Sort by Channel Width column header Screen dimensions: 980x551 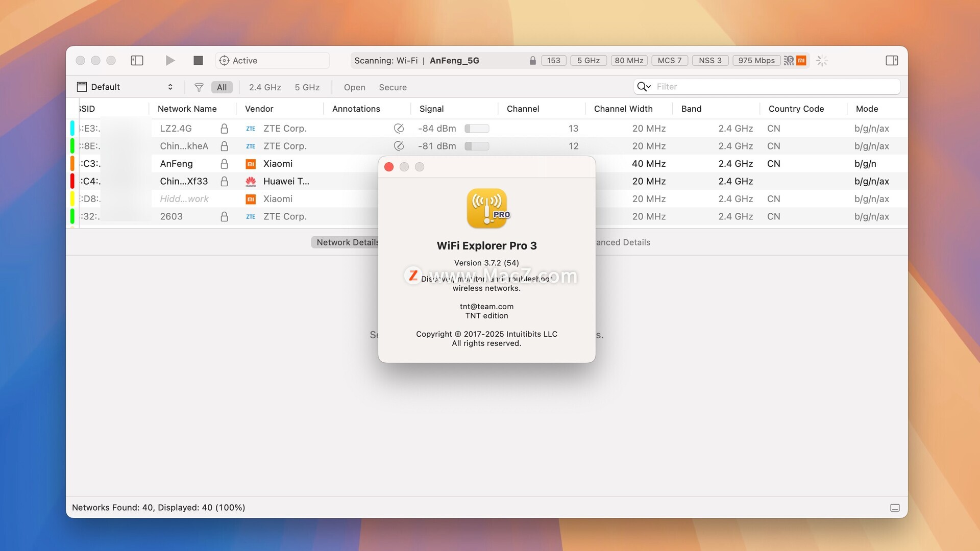pyautogui.click(x=623, y=109)
